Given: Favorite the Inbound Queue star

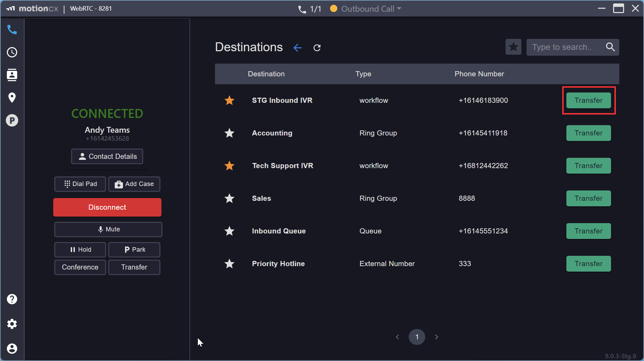Looking at the screenshot, I should tap(229, 231).
